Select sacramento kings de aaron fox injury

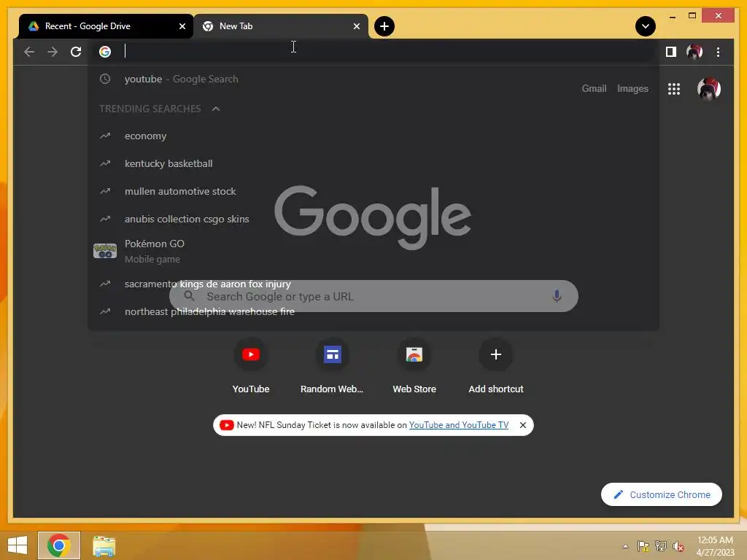pyautogui.click(x=373, y=284)
